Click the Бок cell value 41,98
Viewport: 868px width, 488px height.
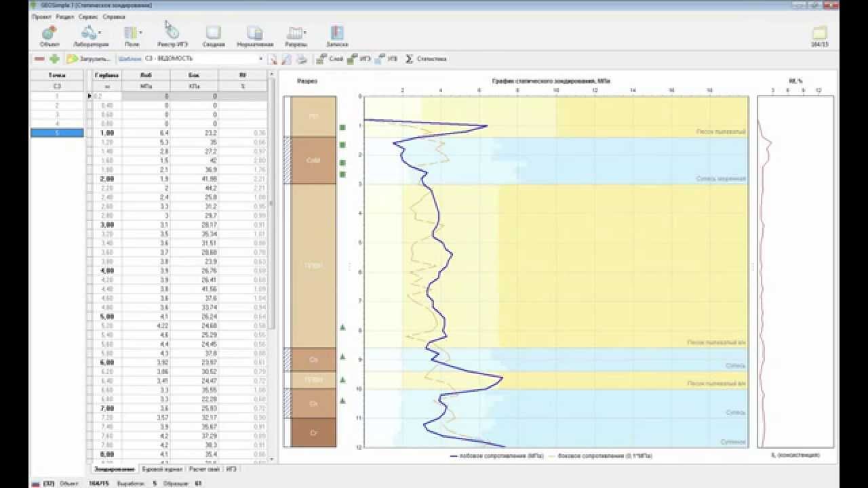click(x=194, y=179)
